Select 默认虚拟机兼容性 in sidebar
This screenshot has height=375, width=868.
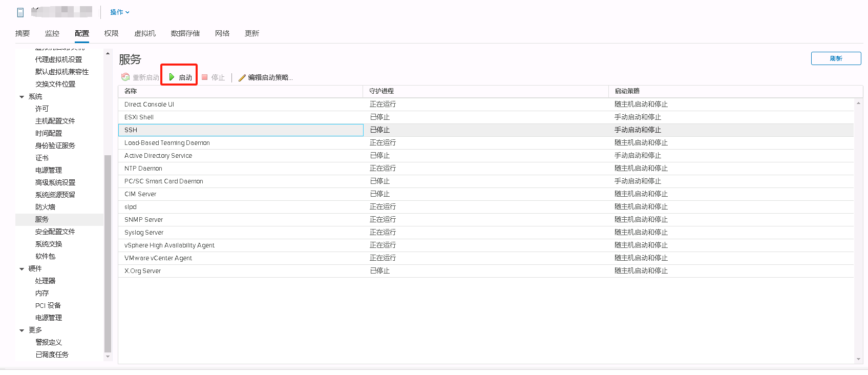[62, 72]
